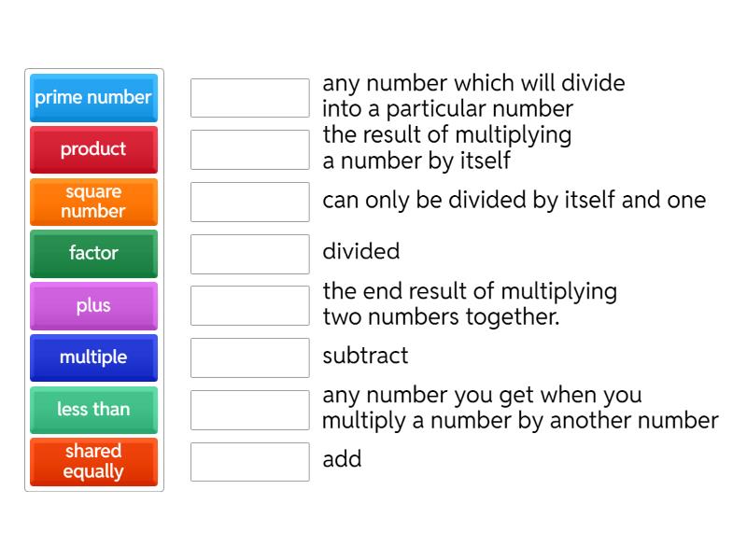Image resolution: width=747 pixels, height=560 pixels.
Task: Select the answer box for "multiplying a number by itself"
Action: [249, 149]
